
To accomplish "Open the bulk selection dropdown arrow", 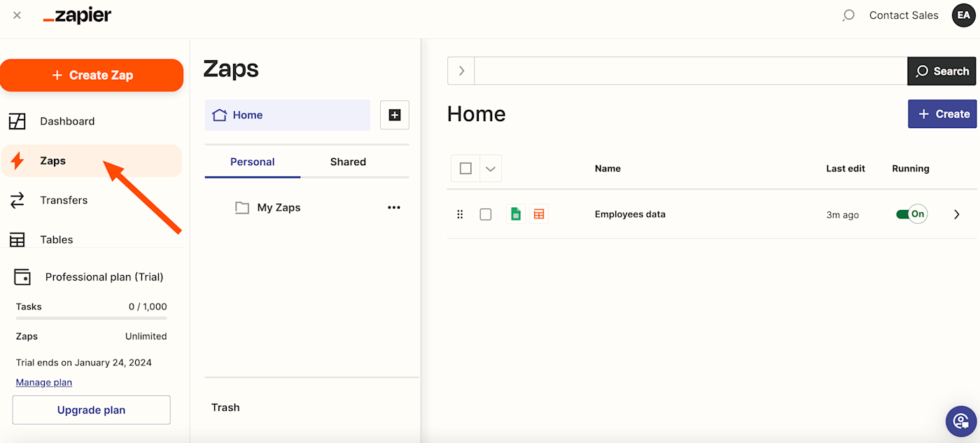I will click(491, 169).
